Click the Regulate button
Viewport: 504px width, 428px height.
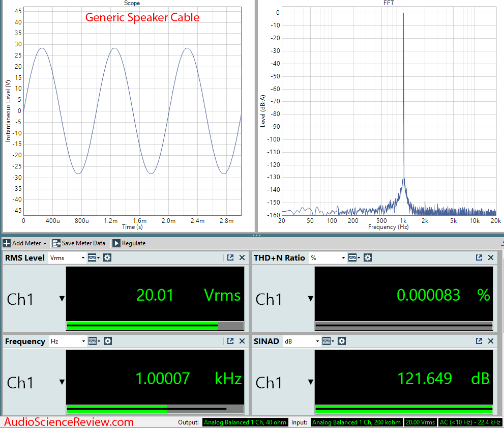[x=129, y=243]
